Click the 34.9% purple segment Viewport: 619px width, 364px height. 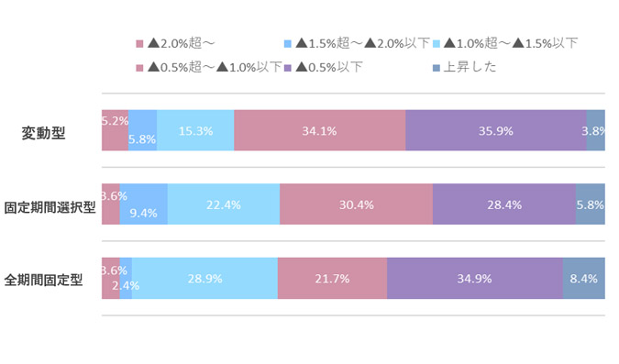(x=475, y=279)
